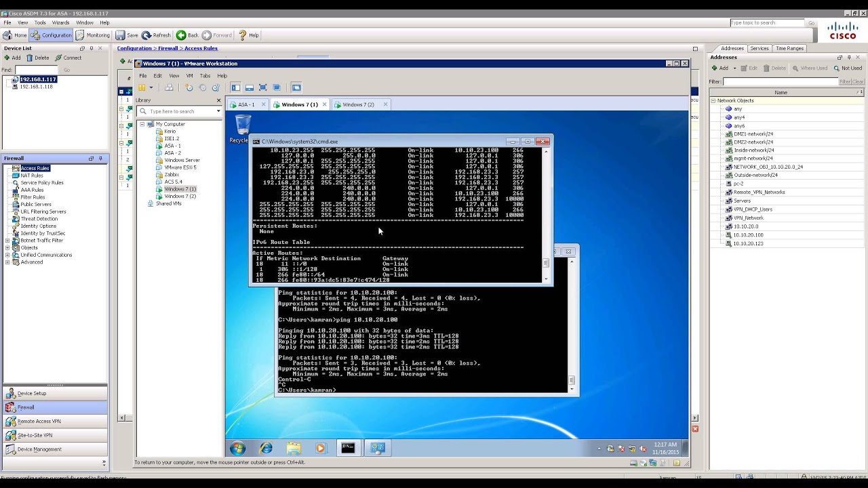
Task: Click the Device List Find field
Action: pyautogui.click(x=37, y=70)
